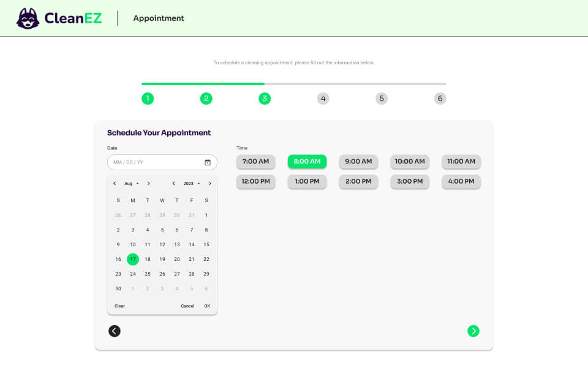Click the previous month left chevron

pyautogui.click(x=115, y=183)
